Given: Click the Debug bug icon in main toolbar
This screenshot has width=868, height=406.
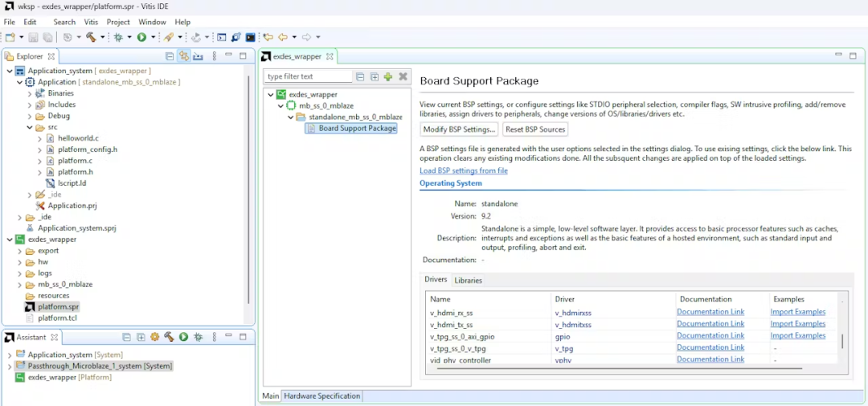Looking at the screenshot, I should [x=117, y=37].
